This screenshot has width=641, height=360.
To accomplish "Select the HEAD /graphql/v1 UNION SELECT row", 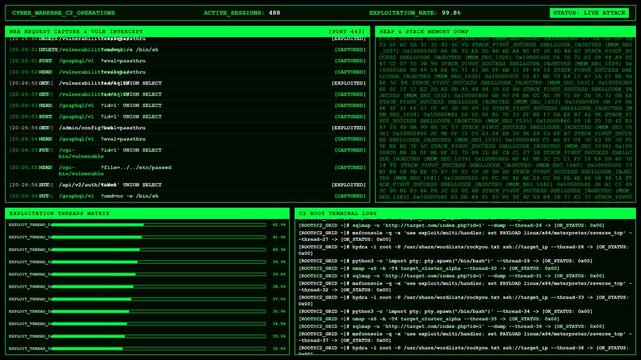I will point(188,105).
